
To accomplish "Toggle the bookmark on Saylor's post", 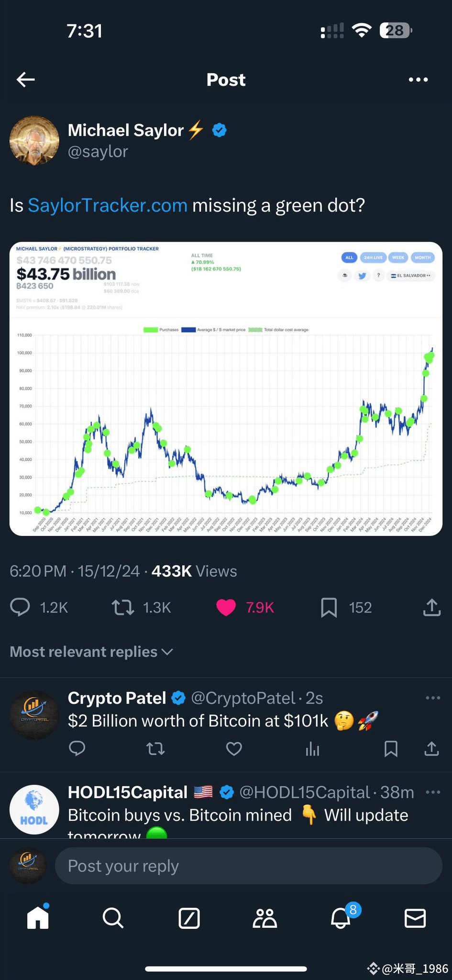I will (329, 607).
